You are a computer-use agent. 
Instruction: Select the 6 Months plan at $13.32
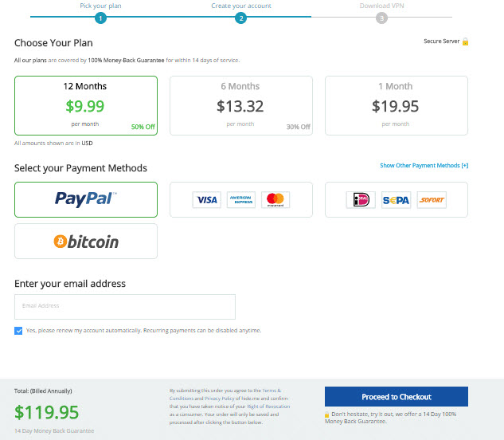[x=241, y=105]
